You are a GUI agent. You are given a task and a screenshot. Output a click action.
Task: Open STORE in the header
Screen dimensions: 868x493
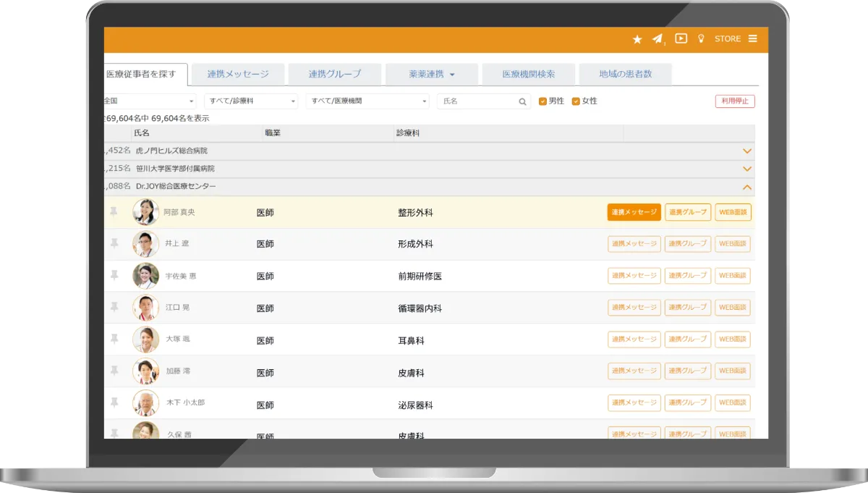(x=728, y=39)
